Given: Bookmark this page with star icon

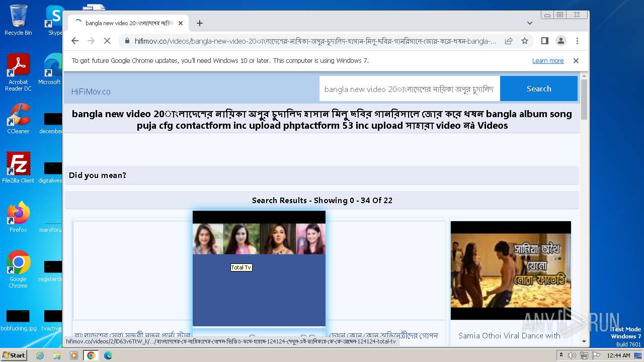Looking at the screenshot, I should coord(525,41).
